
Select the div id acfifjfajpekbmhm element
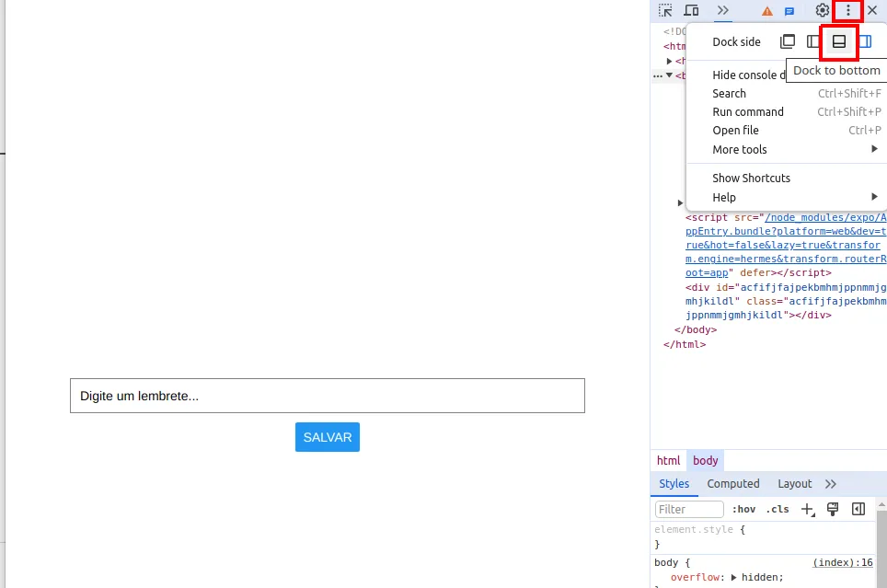[x=786, y=301]
